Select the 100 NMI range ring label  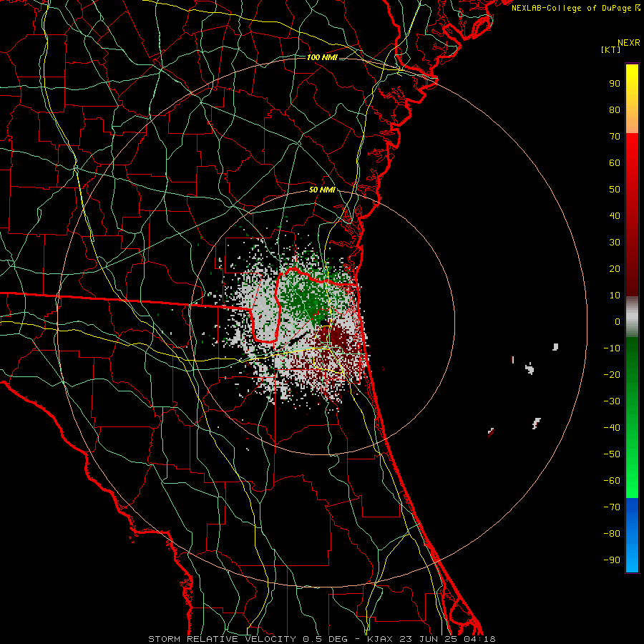click(x=322, y=57)
